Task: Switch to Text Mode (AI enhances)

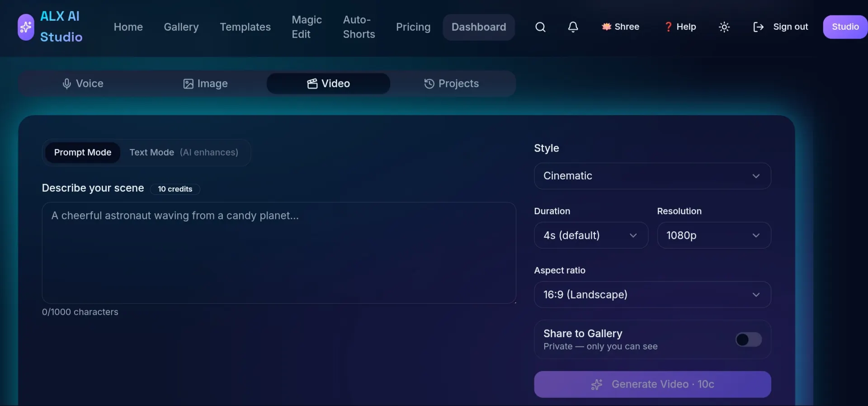Action: [x=184, y=152]
